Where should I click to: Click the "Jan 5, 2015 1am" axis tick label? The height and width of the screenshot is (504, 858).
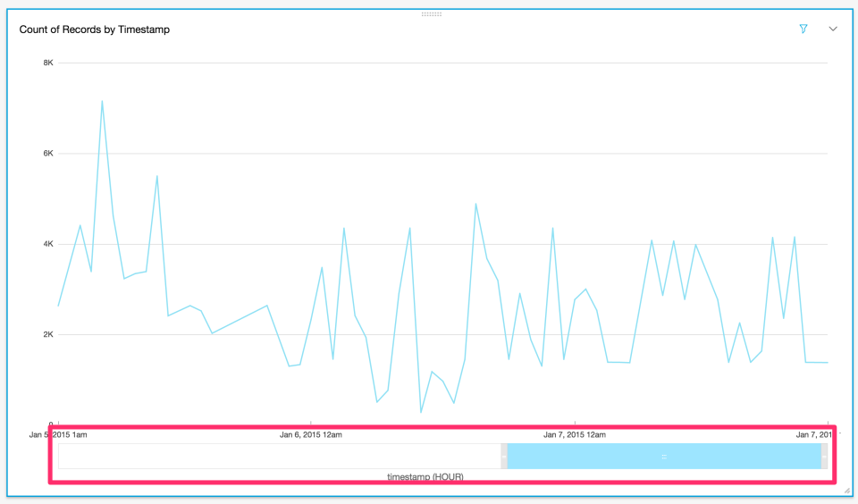point(58,434)
